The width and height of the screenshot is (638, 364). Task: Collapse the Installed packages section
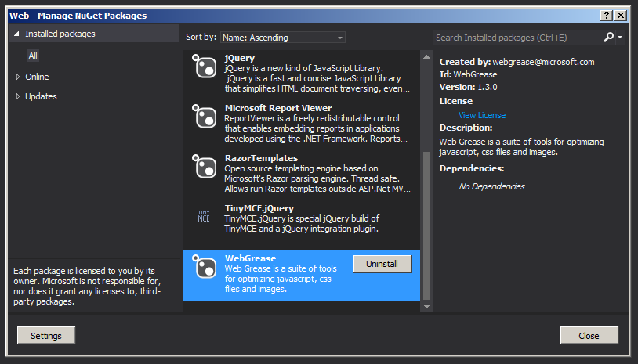[16, 34]
